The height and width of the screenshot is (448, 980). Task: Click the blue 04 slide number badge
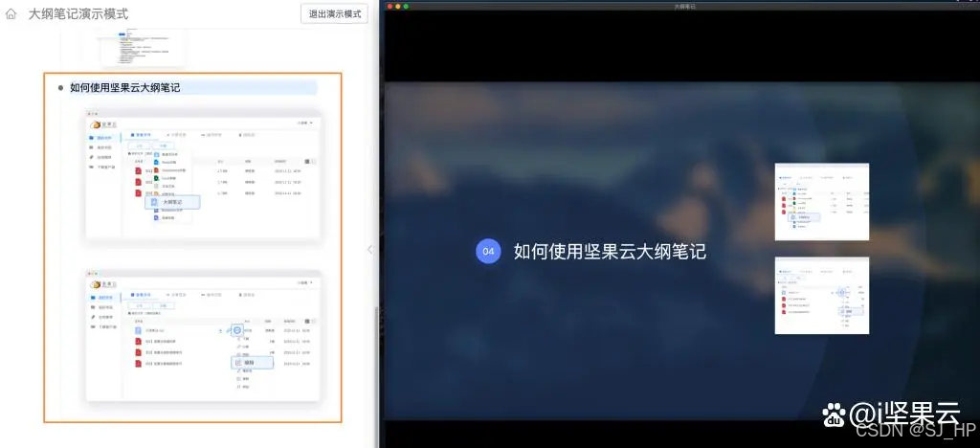point(488,251)
